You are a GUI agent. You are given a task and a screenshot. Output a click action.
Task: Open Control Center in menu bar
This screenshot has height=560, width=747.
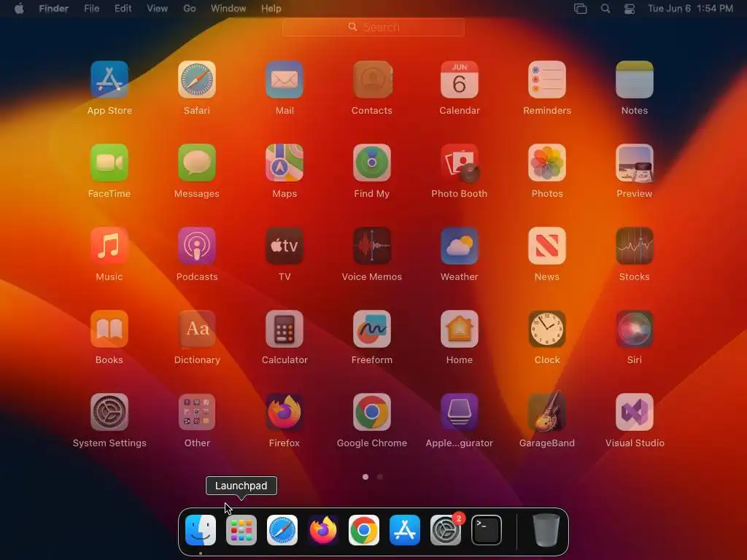(x=630, y=8)
